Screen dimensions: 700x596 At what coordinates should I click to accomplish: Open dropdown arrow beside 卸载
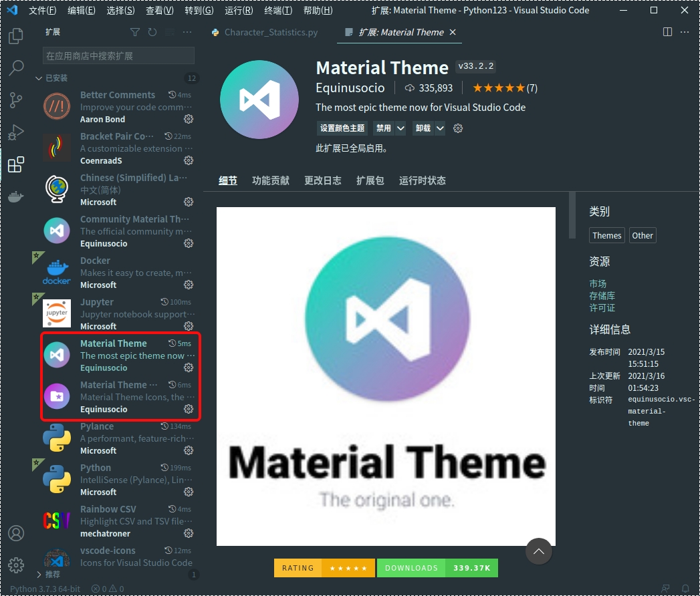(x=440, y=128)
